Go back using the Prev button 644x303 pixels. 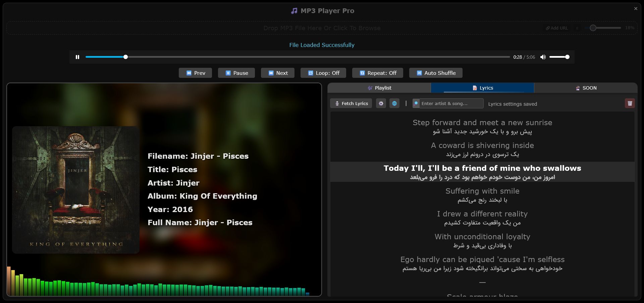click(x=195, y=73)
